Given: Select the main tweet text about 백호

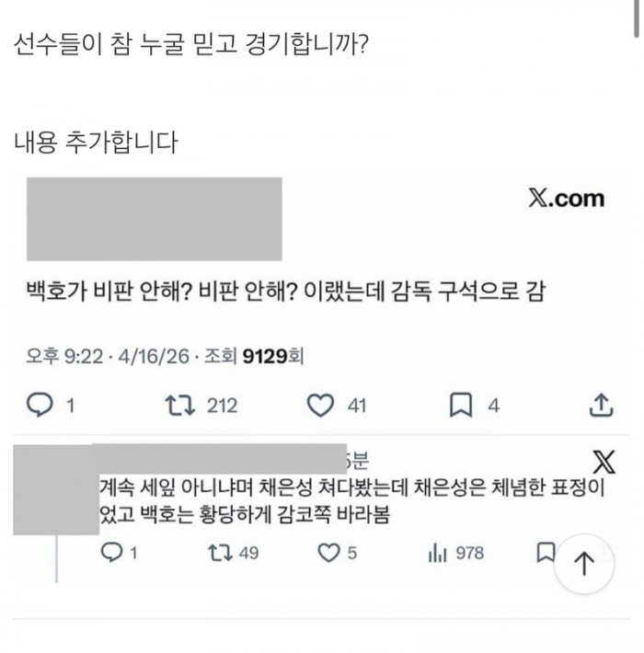Looking at the screenshot, I should (x=286, y=292).
